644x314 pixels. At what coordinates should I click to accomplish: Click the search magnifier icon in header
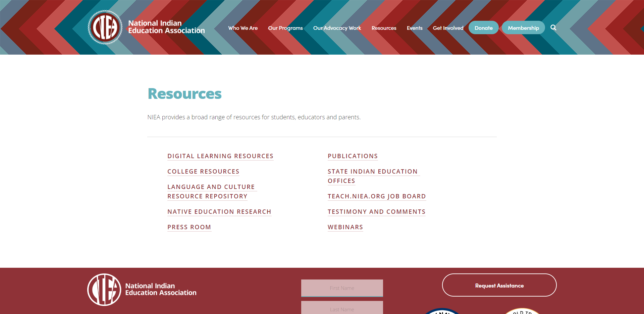553,28
